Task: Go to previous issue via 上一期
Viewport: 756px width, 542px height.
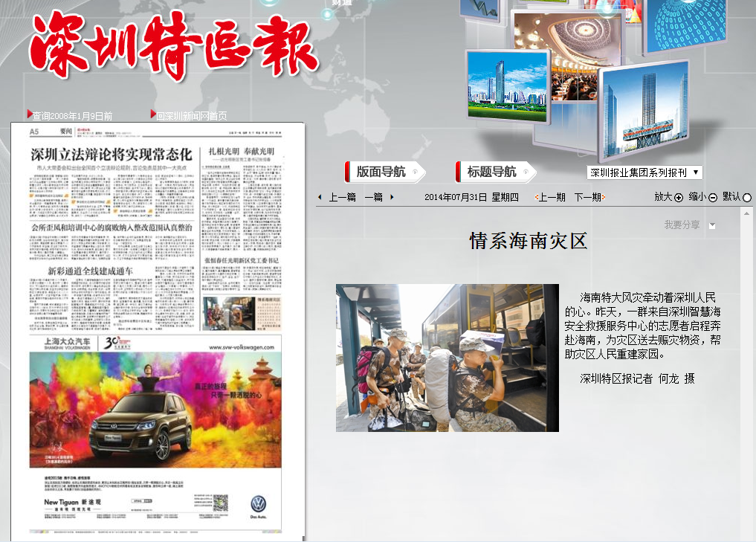Action: (x=551, y=197)
